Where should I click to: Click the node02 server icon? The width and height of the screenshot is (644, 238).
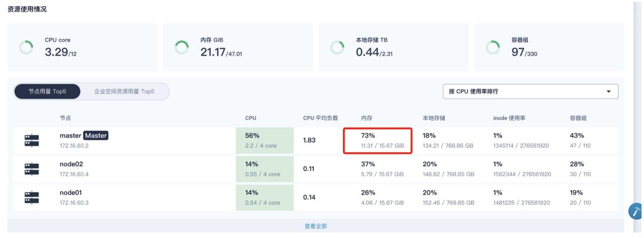[32, 169]
